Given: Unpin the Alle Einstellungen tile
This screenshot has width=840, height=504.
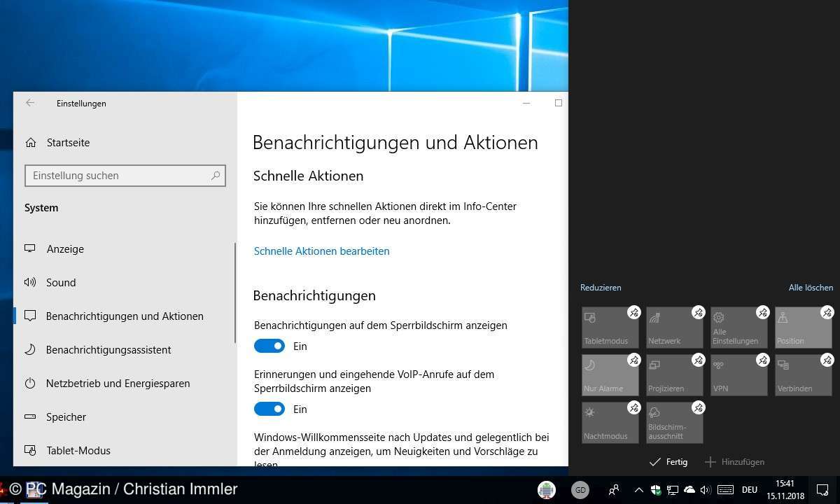Looking at the screenshot, I should point(762,312).
